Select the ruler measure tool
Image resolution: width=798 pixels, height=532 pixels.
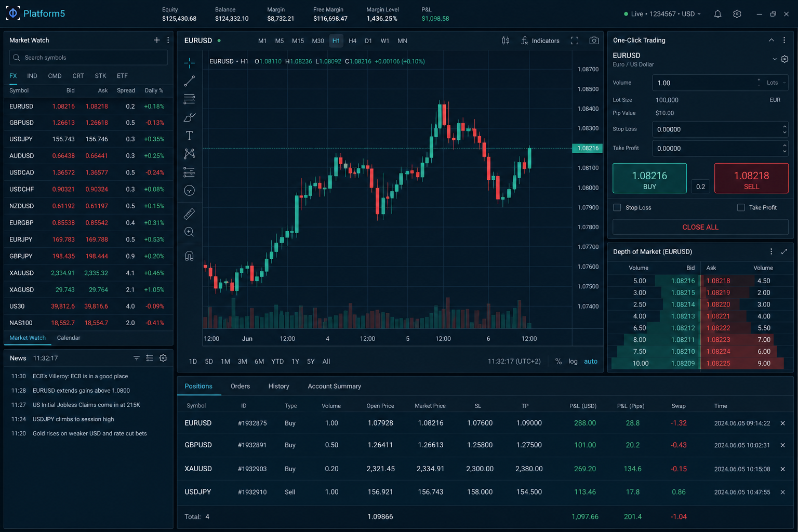tap(189, 214)
